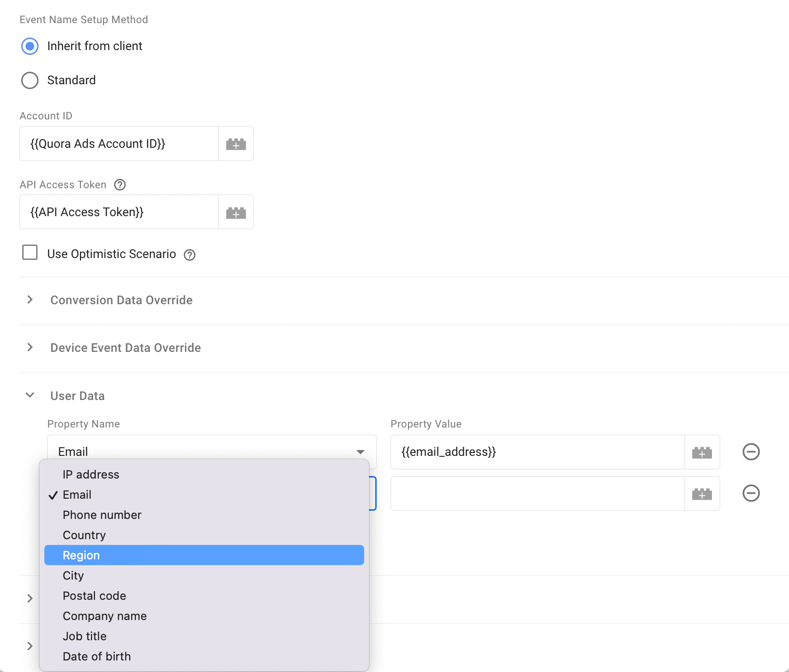789x672 pixels.
Task: Expand the collapsed section below User Data
Action: (x=30, y=598)
